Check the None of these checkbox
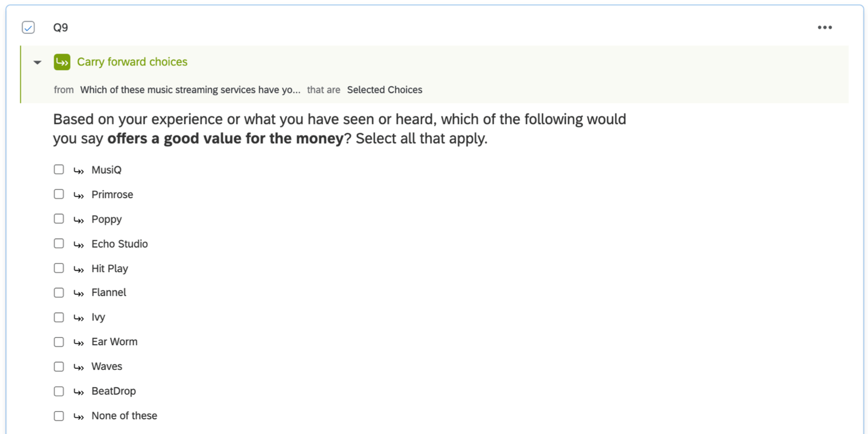The image size is (868, 434). coord(58,416)
